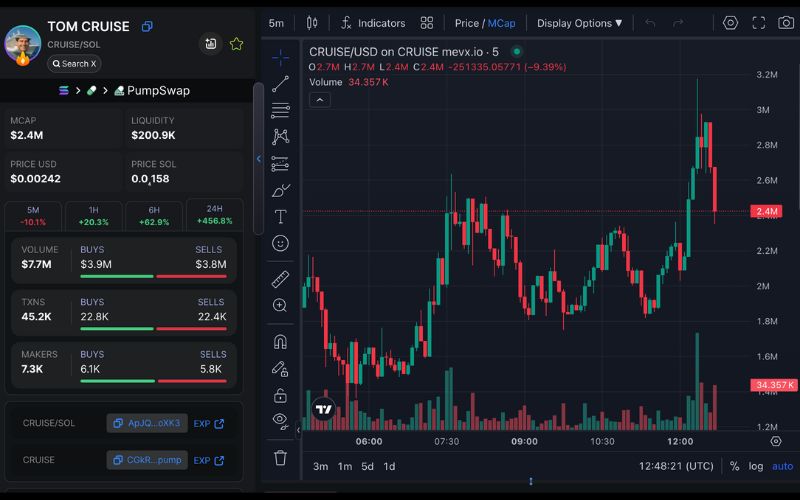Change the candlestick chart style
Image resolution: width=800 pixels, height=500 pixels.
pyautogui.click(x=312, y=23)
